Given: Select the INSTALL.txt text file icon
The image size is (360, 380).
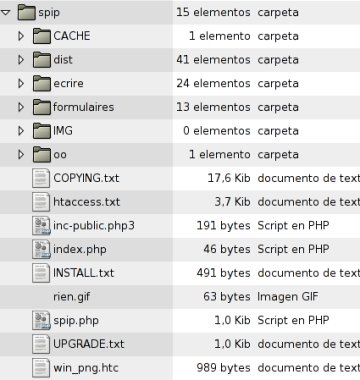Looking at the screenshot, I should tap(41, 273).
